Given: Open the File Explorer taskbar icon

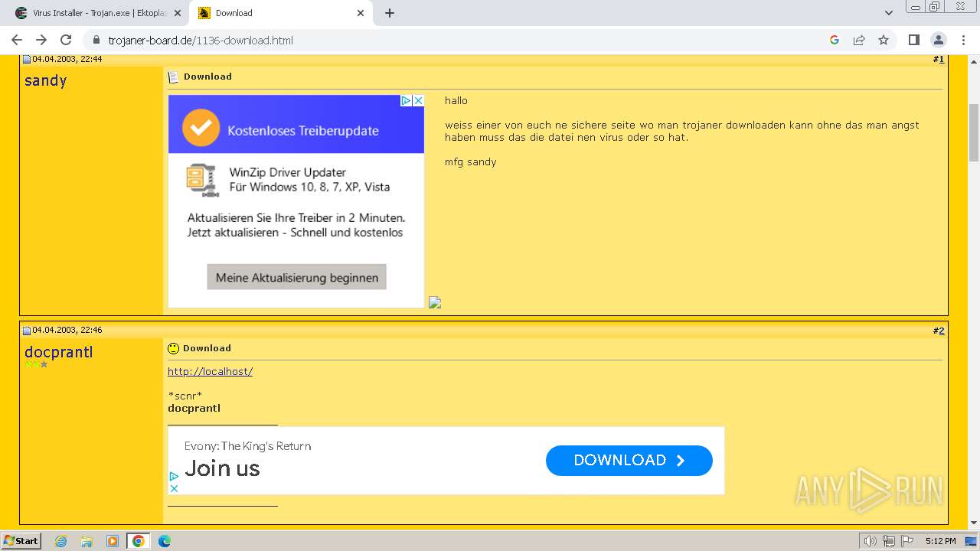Looking at the screenshot, I should coord(87,541).
